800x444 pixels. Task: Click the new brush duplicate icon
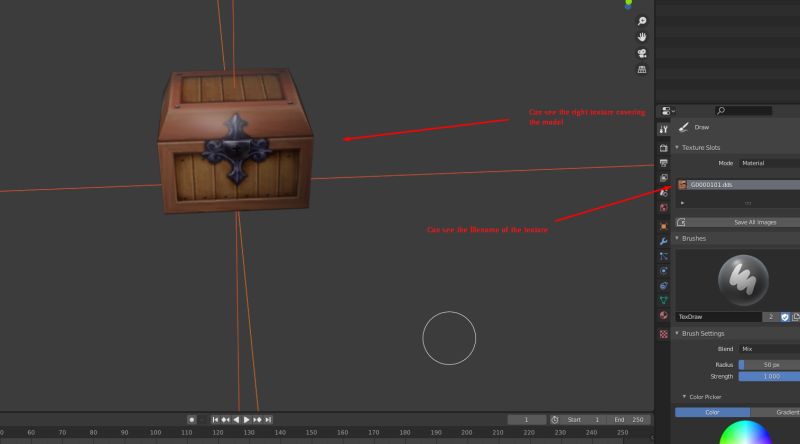coord(795,317)
